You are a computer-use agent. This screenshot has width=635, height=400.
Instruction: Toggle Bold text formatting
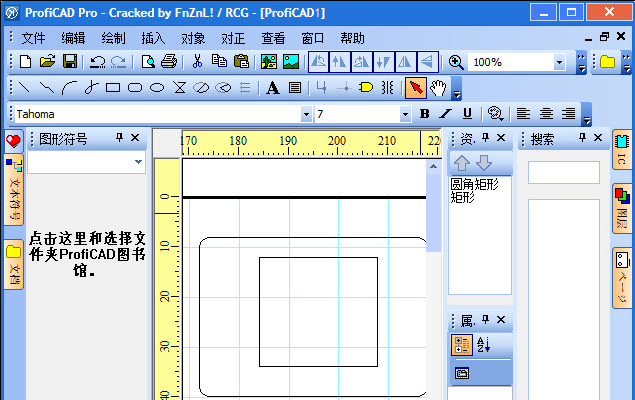[x=424, y=114]
